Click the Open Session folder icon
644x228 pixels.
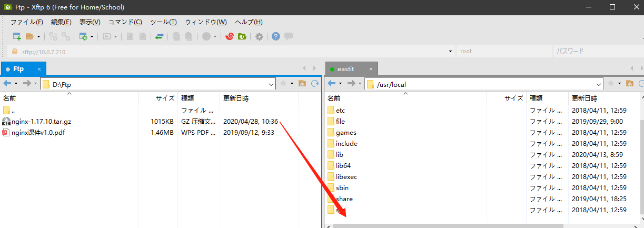tap(30, 36)
